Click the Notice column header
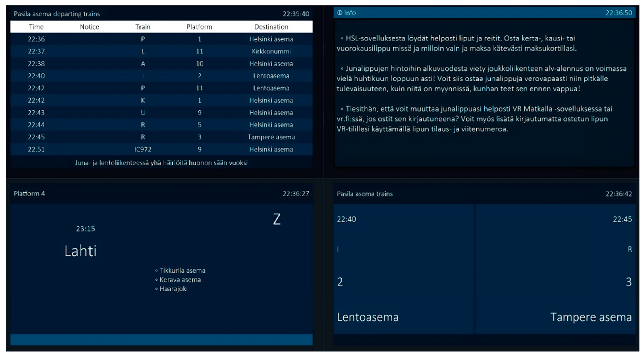This screenshot has width=644, height=358. (89, 27)
